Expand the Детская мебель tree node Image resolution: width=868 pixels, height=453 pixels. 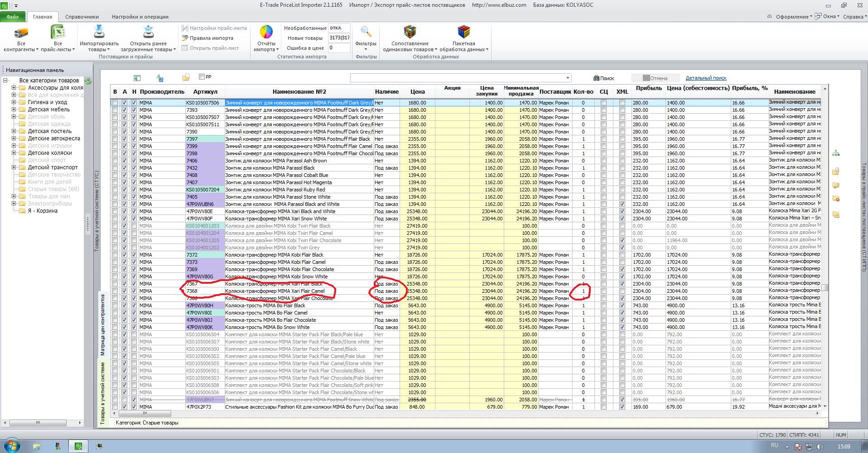tap(14, 110)
